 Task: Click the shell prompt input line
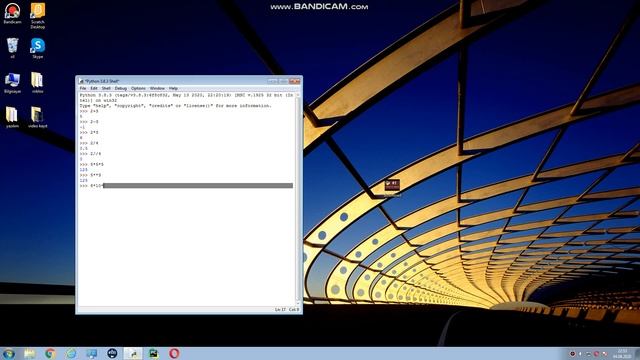pos(186,186)
